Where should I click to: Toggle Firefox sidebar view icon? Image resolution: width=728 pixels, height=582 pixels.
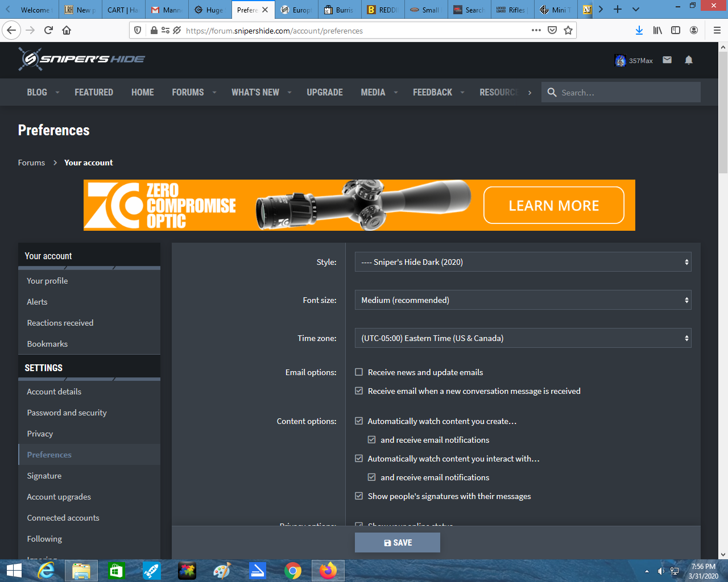[676, 30]
